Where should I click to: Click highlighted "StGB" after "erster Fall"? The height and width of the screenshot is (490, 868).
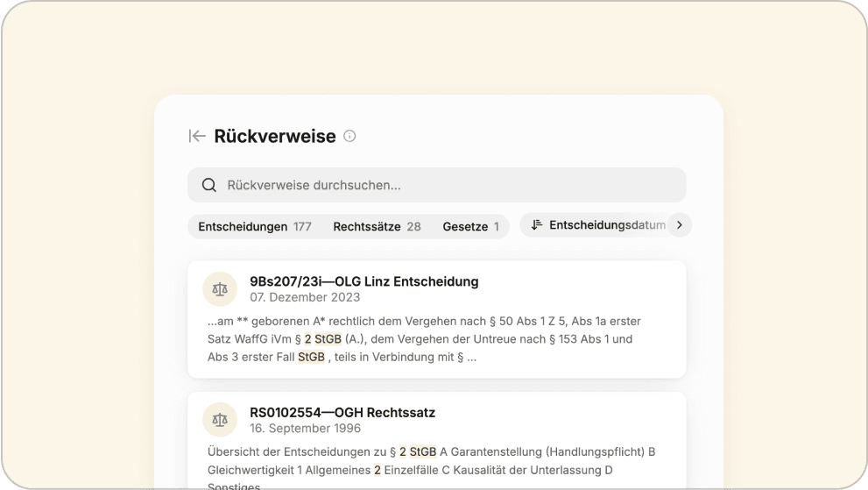click(x=311, y=357)
